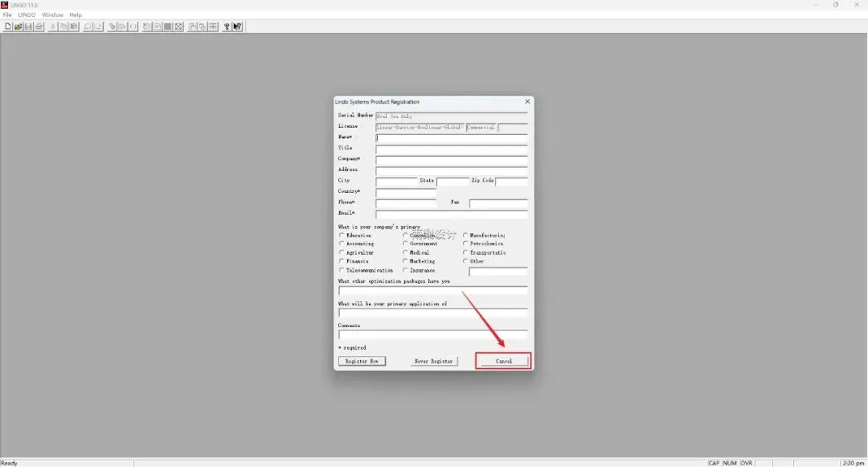This screenshot has height=467, width=868.
Task: Select the Other radio button
Action: pyautogui.click(x=465, y=260)
